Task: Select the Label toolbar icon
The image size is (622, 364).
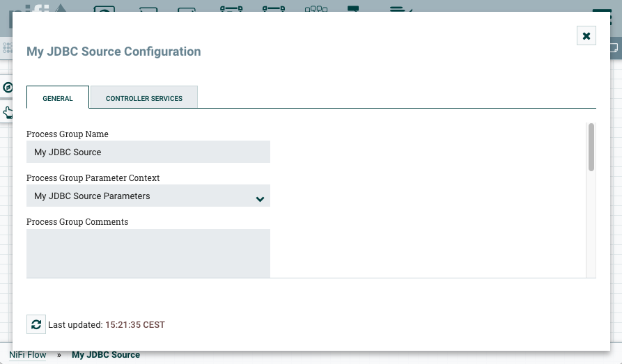Action: tap(400, 8)
